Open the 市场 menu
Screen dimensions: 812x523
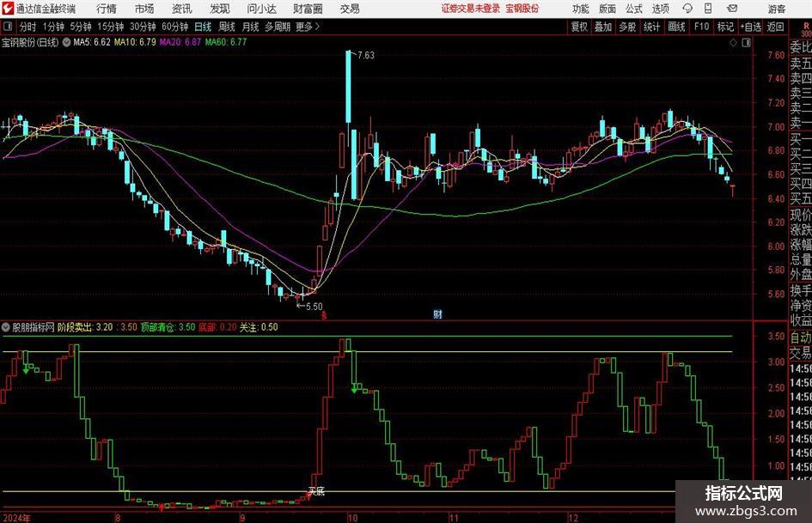point(144,9)
